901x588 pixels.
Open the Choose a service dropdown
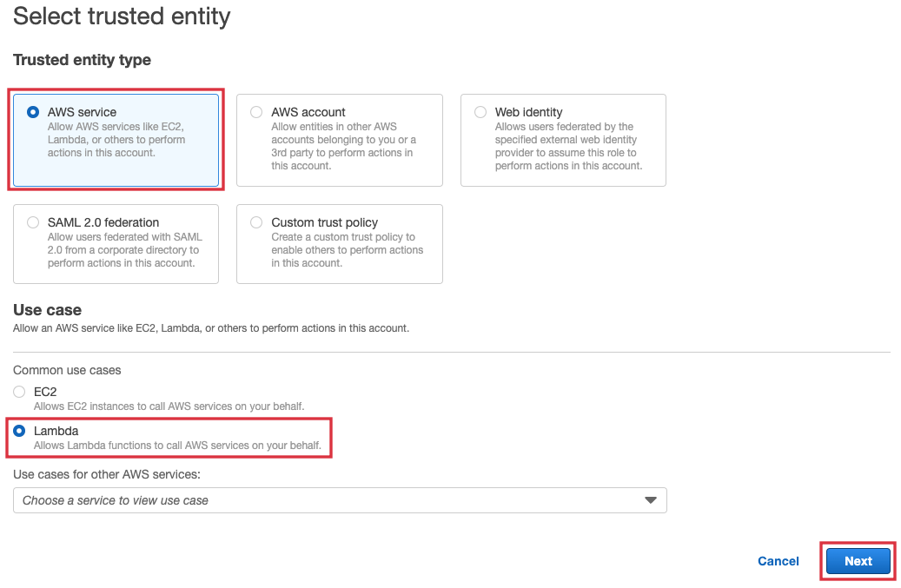[340, 500]
